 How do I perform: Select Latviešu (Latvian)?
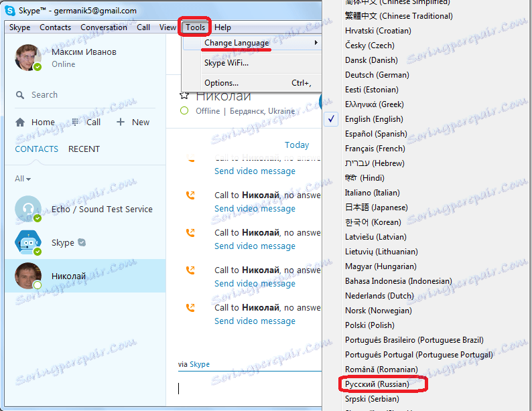pos(376,237)
